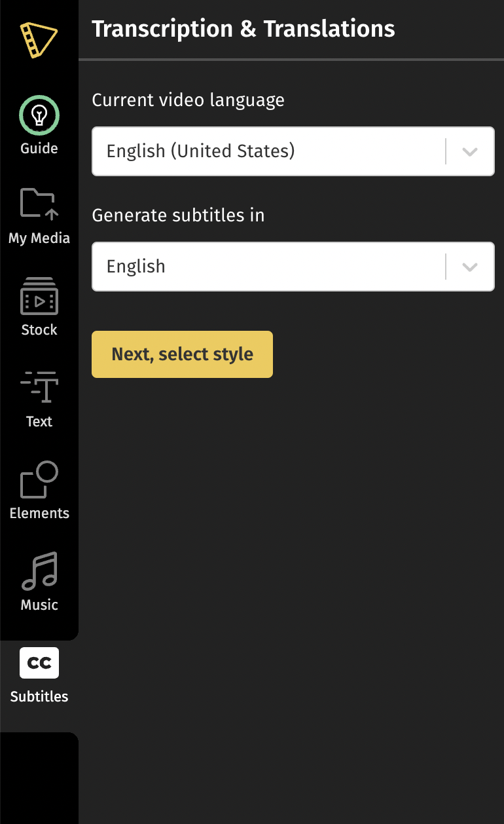Select the Text tool T icon
Image resolution: width=504 pixels, height=824 pixels.
pos(39,387)
